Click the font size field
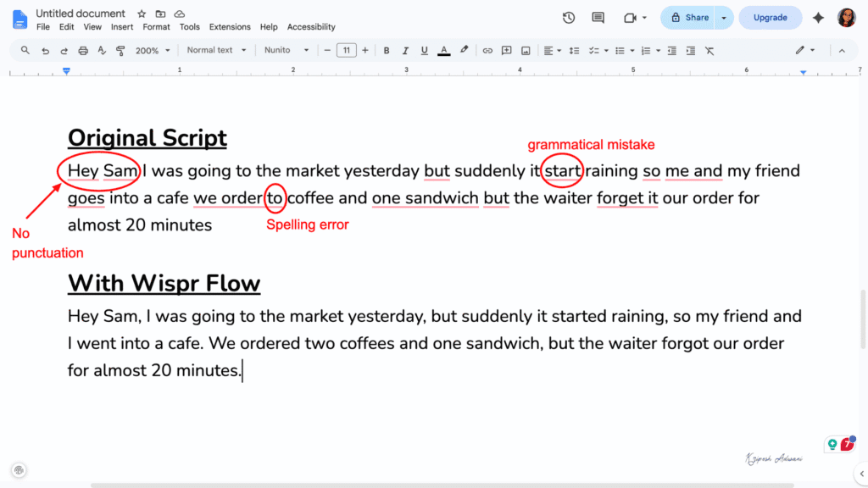Image resolution: width=868 pixels, height=488 pixels. (x=347, y=50)
